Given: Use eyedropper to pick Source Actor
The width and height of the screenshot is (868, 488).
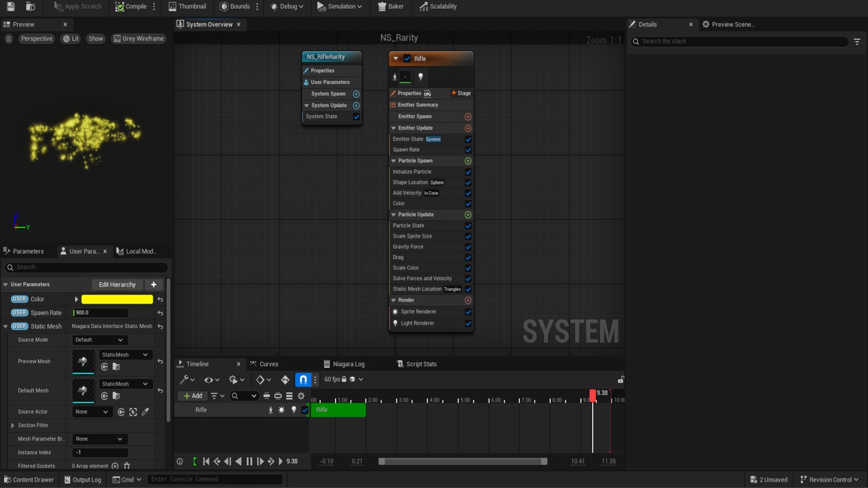Looking at the screenshot, I should 145,412.
